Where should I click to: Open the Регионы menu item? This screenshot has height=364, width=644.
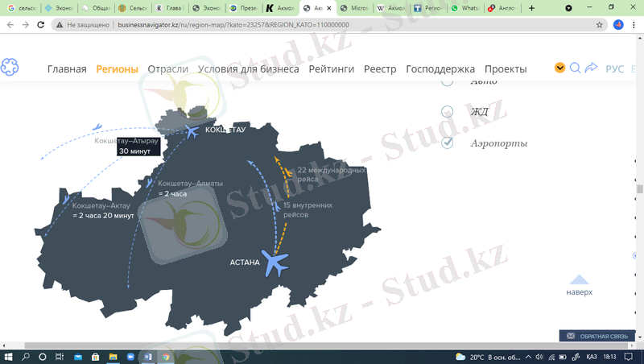pos(117,69)
